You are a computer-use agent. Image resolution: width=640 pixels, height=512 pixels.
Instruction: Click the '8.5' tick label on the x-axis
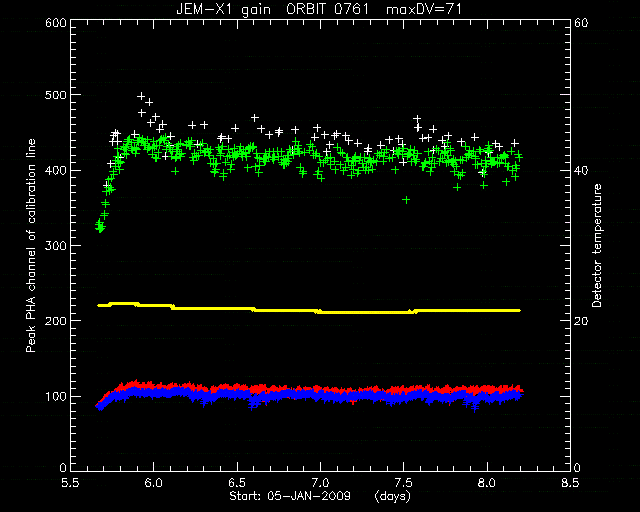click(570, 483)
